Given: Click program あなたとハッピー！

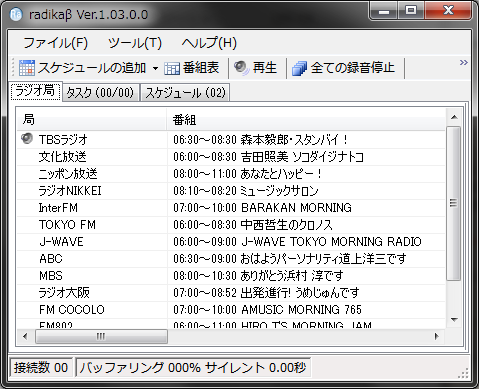Looking at the screenshot, I should click(281, 174).
